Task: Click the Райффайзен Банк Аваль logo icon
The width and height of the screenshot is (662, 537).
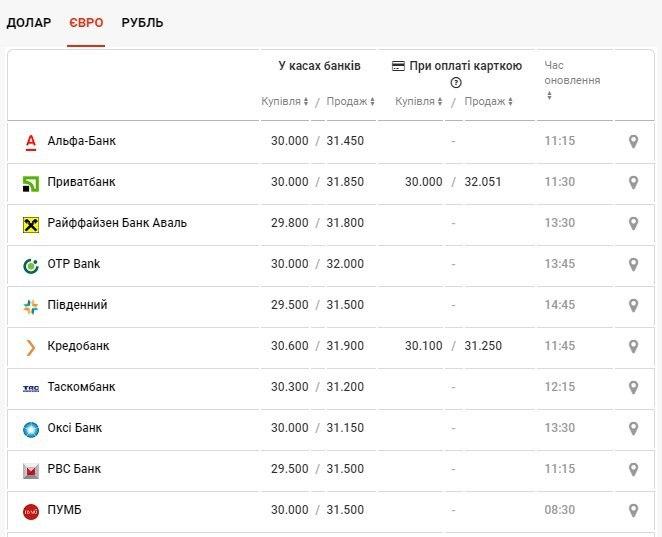Action: coord(30,224)
